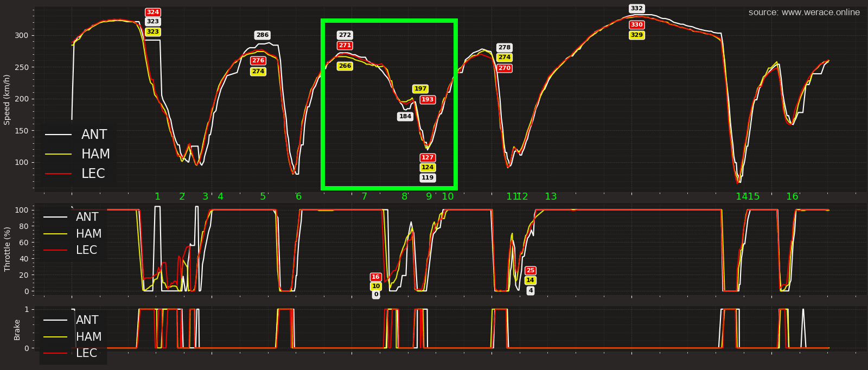Click corner marker 13

click(x=551, y=196)
